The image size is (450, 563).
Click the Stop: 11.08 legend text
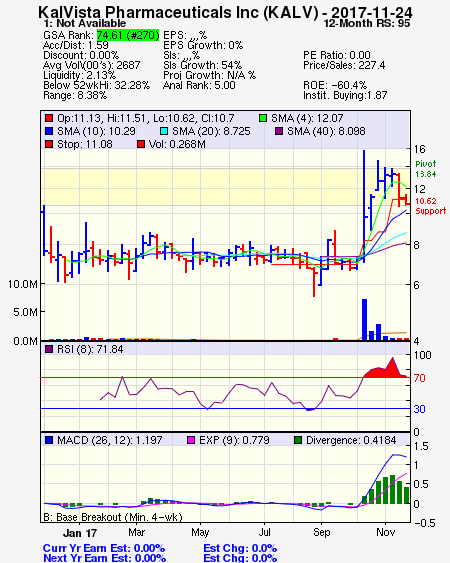pos(85,144)
